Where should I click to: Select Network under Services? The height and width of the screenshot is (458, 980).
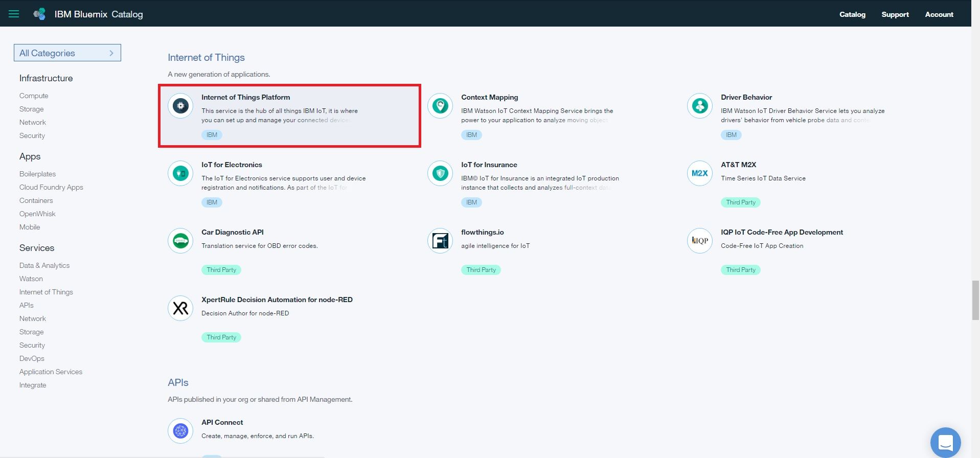tap(33, 318)
